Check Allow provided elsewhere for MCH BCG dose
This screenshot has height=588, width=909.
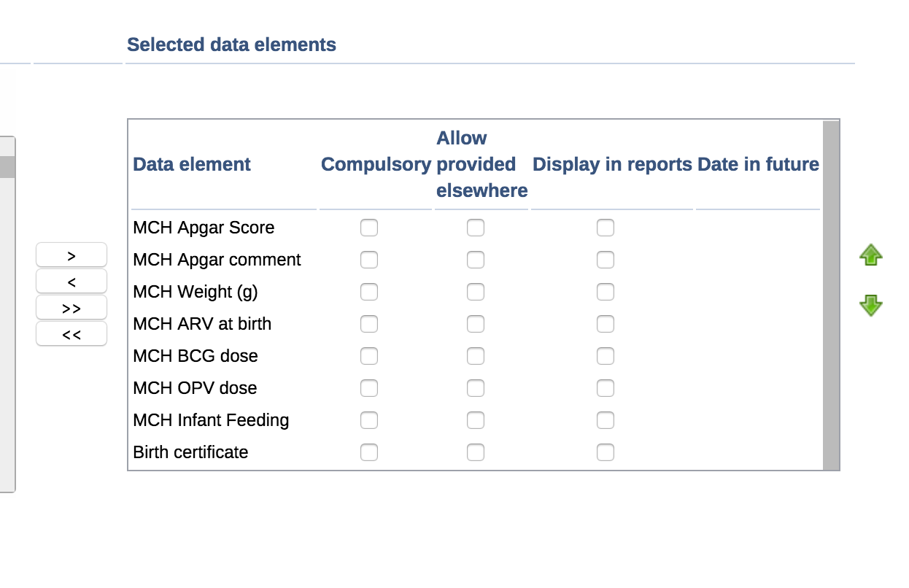click(476, 357)
